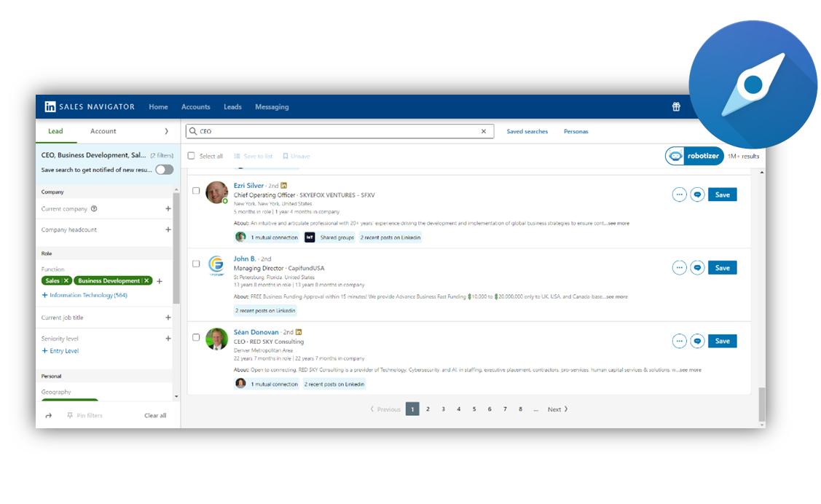This screenshot has width=821, height=504.
Task: Click the share arrow icon near Pin filters
Action: click(49, 416)
